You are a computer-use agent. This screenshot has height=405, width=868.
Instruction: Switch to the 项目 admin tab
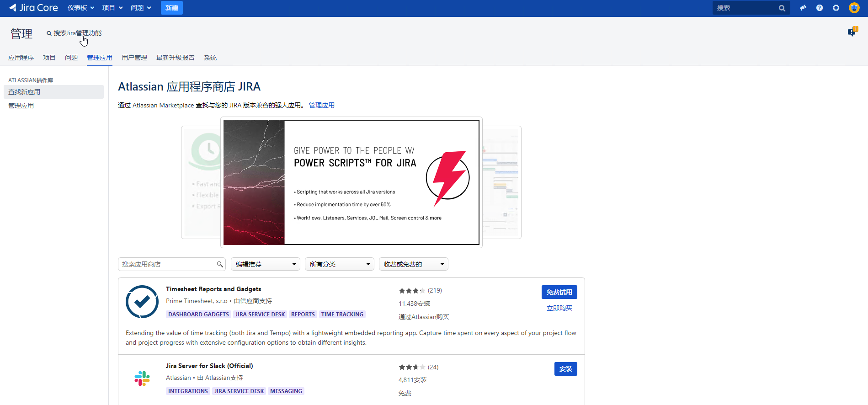(x=49, y=58)
